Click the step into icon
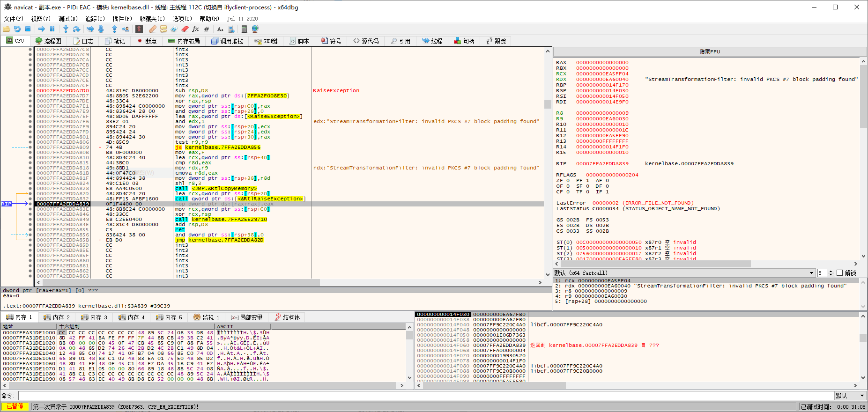The height and width of the screenshot is (412, 868). pos(66,29)
